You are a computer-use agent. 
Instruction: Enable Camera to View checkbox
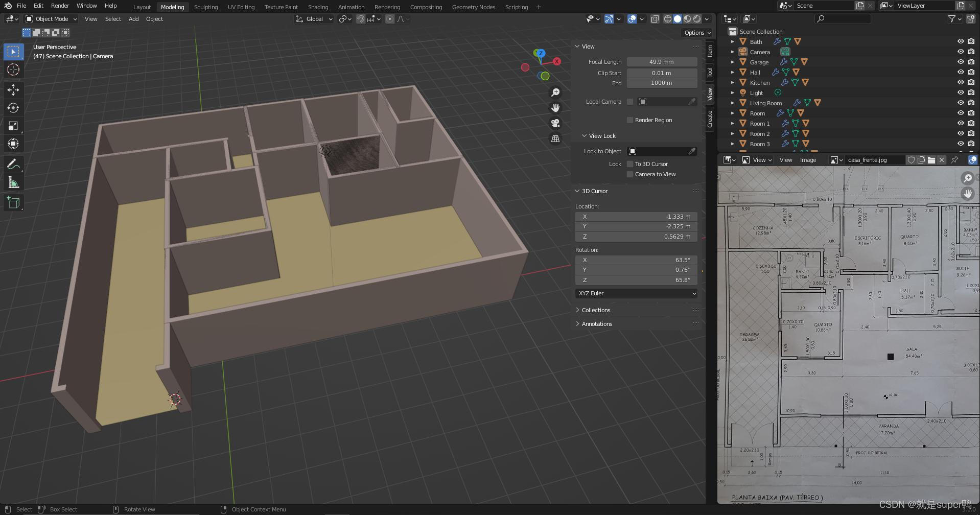click(x=630, y=174)
